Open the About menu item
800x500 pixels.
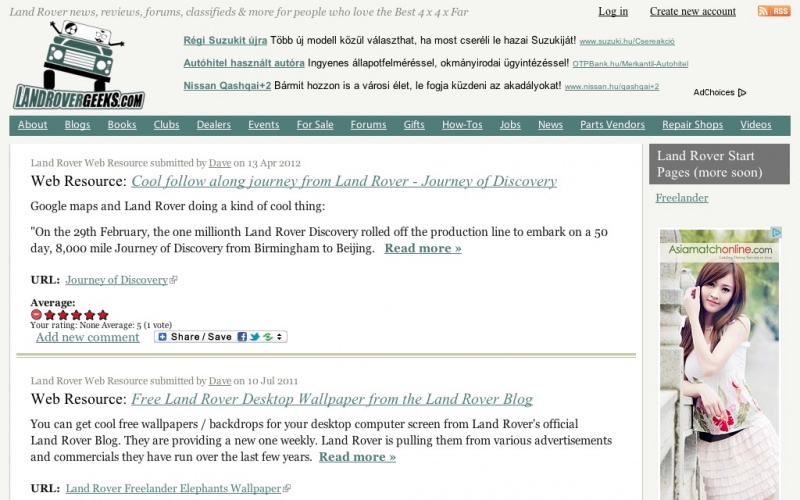[32, 124]
